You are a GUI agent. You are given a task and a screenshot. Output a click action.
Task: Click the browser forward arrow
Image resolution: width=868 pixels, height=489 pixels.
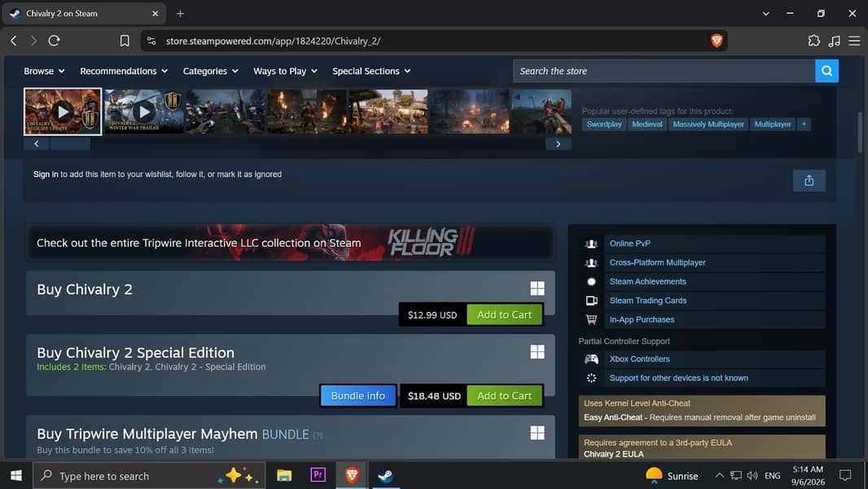pyautogui.click(x=33, y=41)
